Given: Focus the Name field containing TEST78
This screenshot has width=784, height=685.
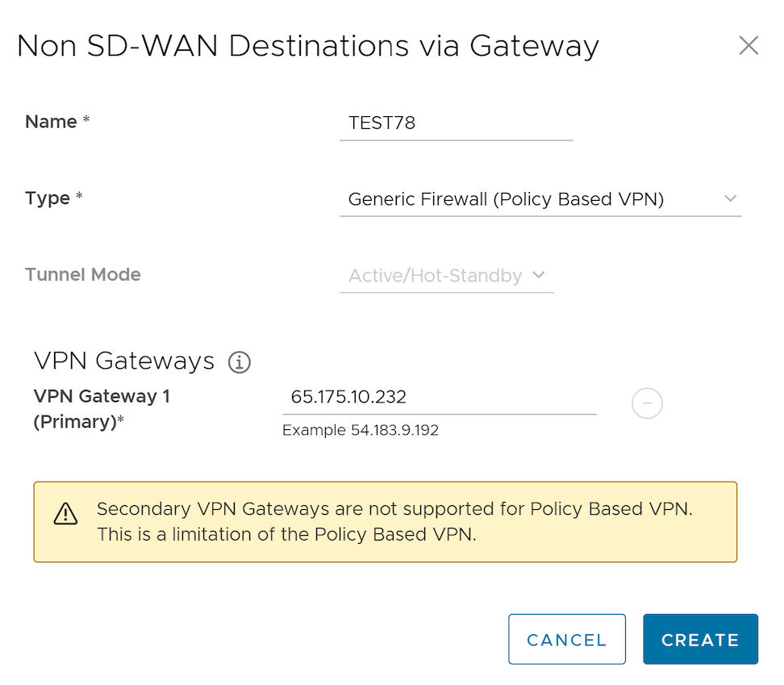Looking at the screenshot, I should (x=456, y=123).
